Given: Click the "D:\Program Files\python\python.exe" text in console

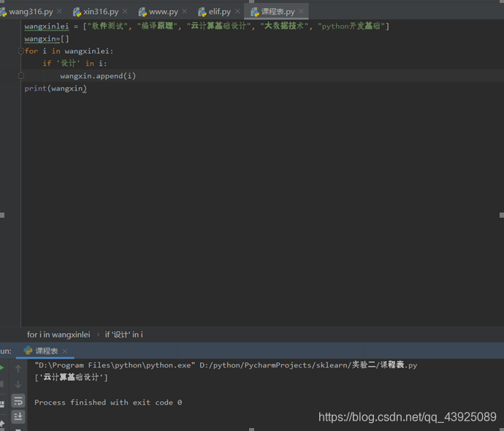Looking at the screenshot, I should tap(115, 365).
